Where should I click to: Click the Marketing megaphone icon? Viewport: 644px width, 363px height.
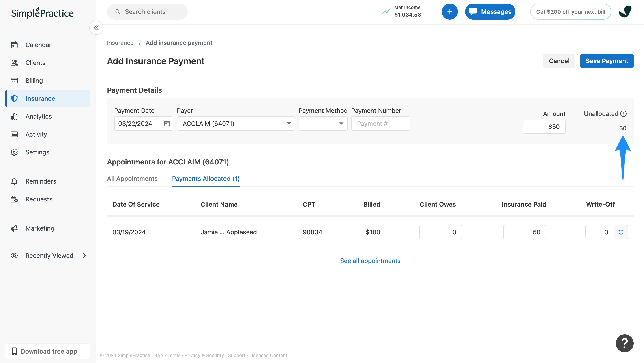pos(14,228)
